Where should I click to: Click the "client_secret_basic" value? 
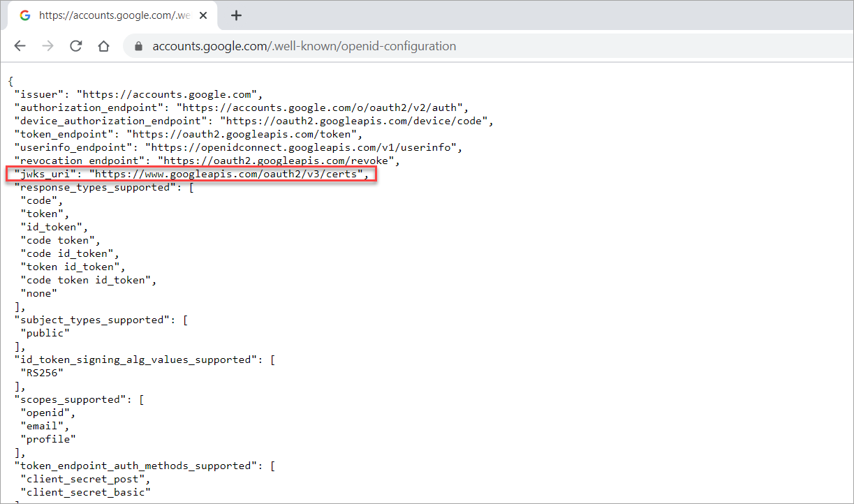click(85, 492)
